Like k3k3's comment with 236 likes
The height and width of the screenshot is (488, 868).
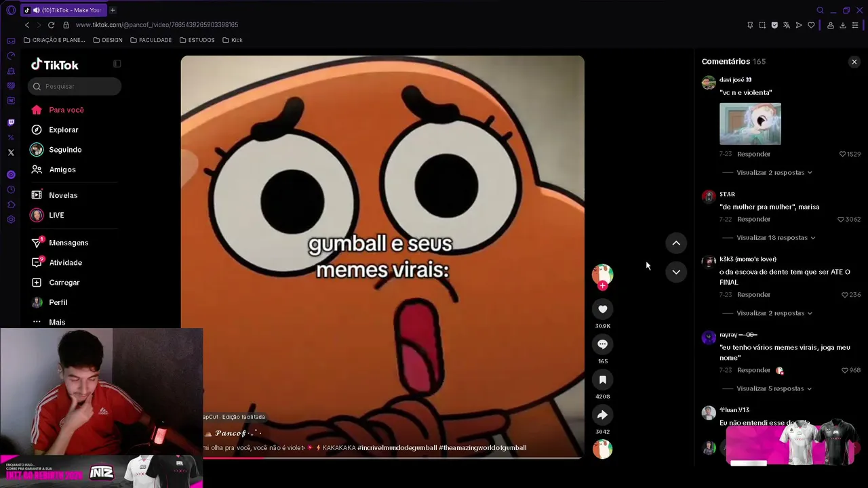844,295
